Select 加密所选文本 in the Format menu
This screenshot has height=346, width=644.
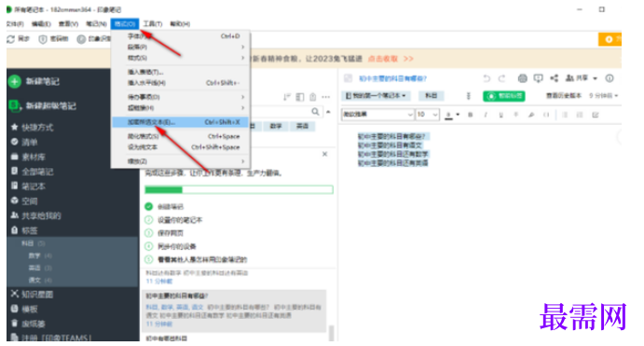pos(181,122)
